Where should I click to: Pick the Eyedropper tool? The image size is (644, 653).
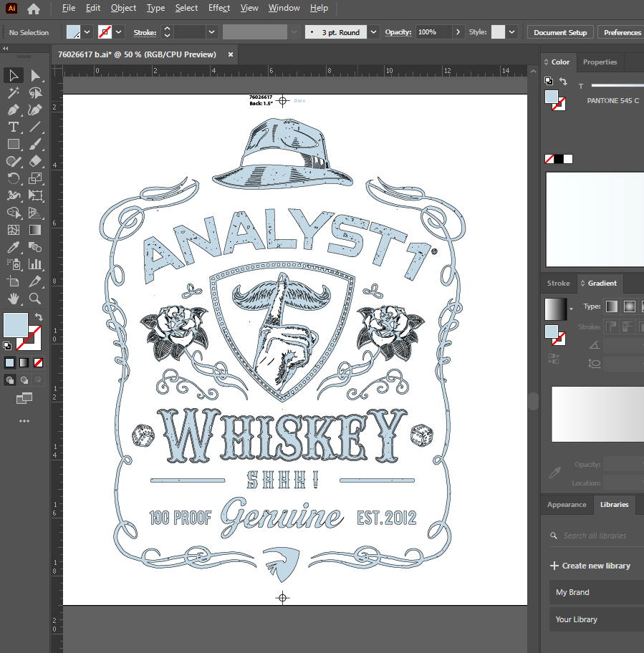[13, 248]
